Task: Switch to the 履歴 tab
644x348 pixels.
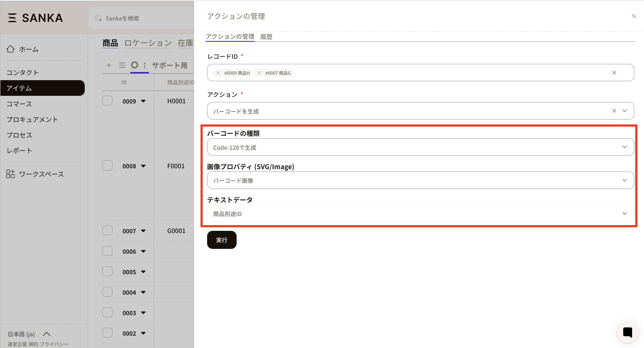Action: click(266, 37)
